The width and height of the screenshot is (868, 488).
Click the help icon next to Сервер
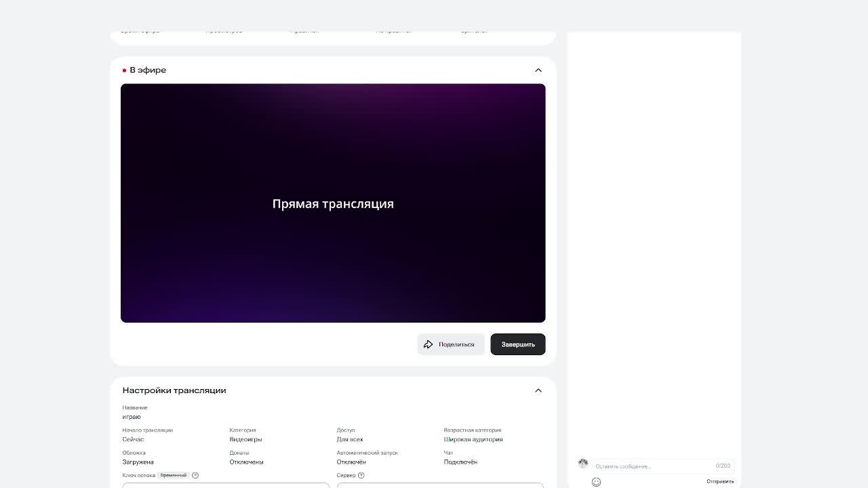pos(361,475)
